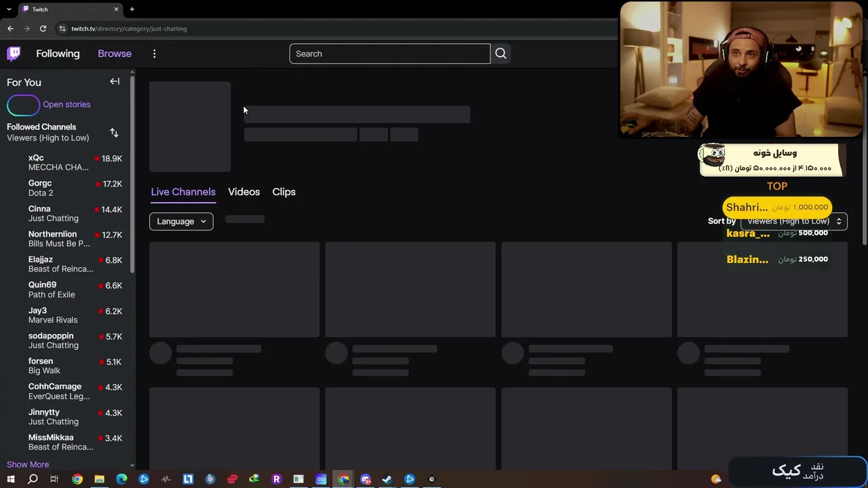View site information in address bar
Viewport: 868px width, 488px height.
(x=62, y=28)
